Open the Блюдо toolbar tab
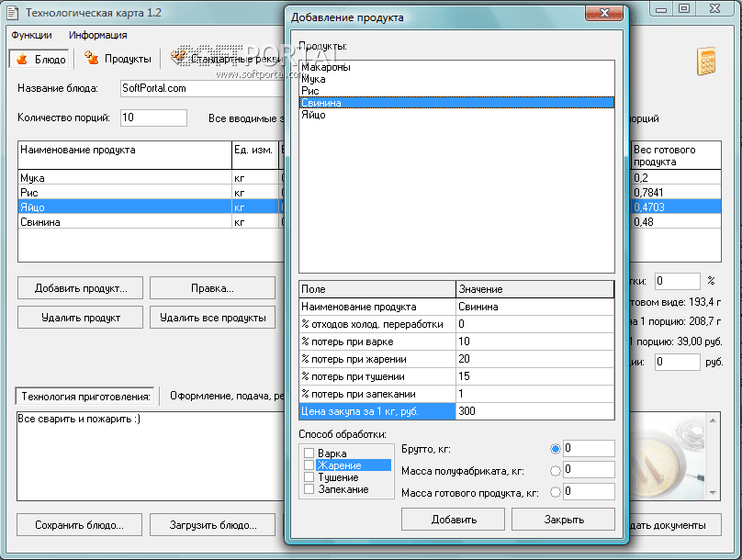 click(39, 59)
